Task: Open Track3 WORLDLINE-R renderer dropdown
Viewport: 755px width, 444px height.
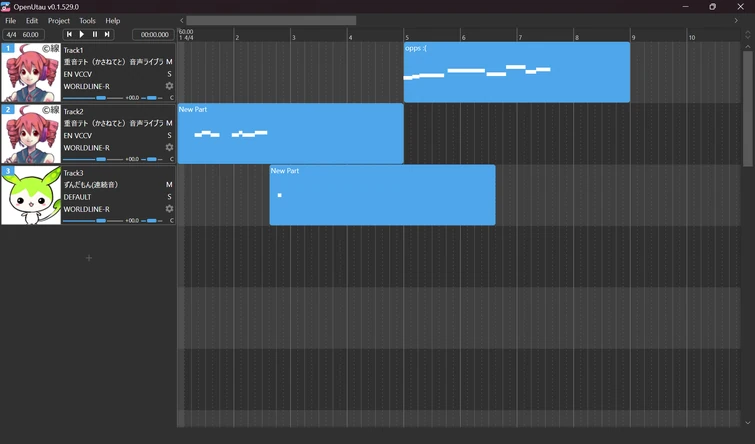Action: (86, 209)
